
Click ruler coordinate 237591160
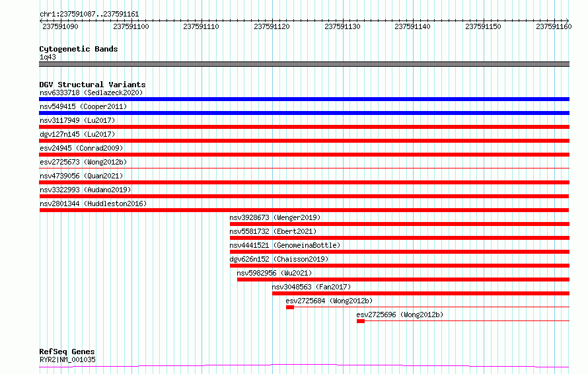coord(554,26)
